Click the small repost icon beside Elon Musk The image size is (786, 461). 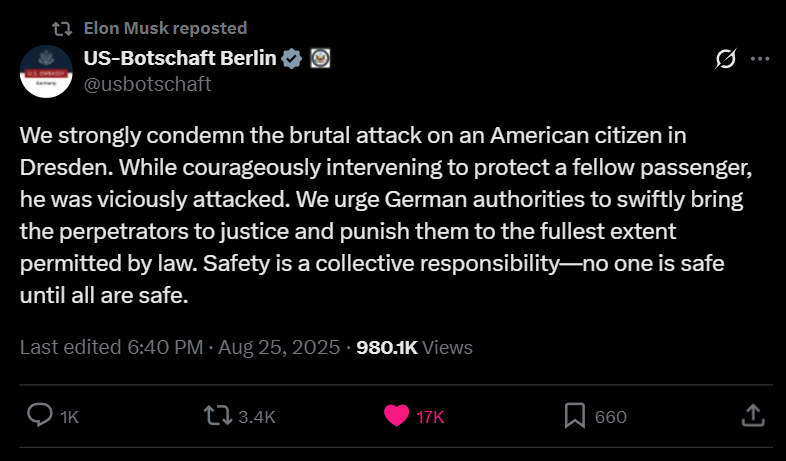pos(61,28)
